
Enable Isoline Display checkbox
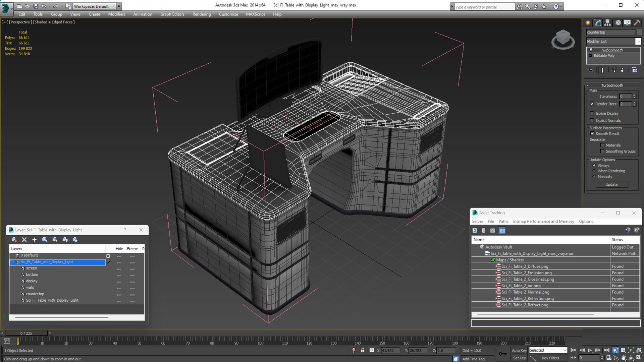click(592, 113)
